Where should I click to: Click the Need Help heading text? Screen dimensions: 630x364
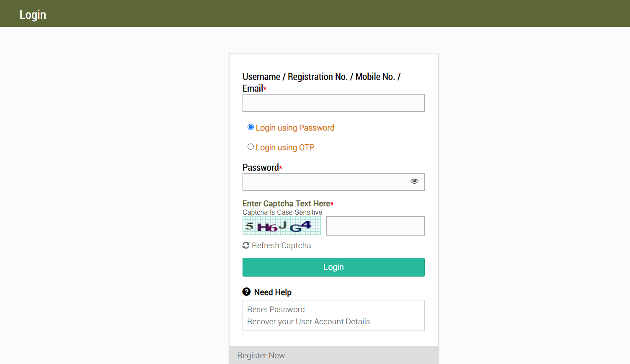coord(273,292)
